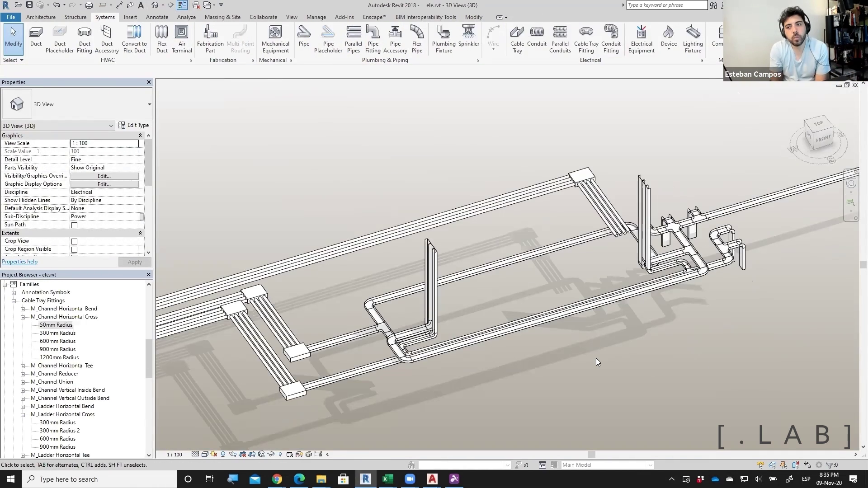
Task: Switch to the Annotate ribbon tab
Action: (x=157, y=17)
